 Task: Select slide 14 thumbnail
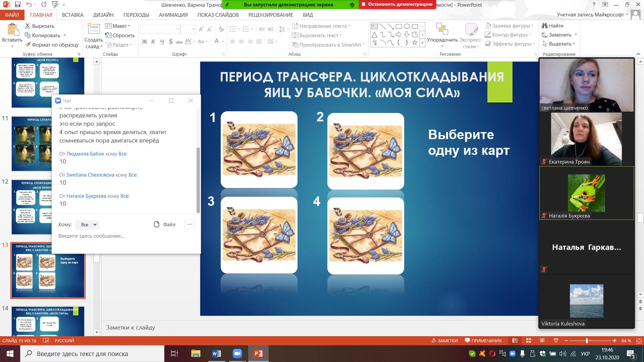pyautogui.click(x=48, y=320)
